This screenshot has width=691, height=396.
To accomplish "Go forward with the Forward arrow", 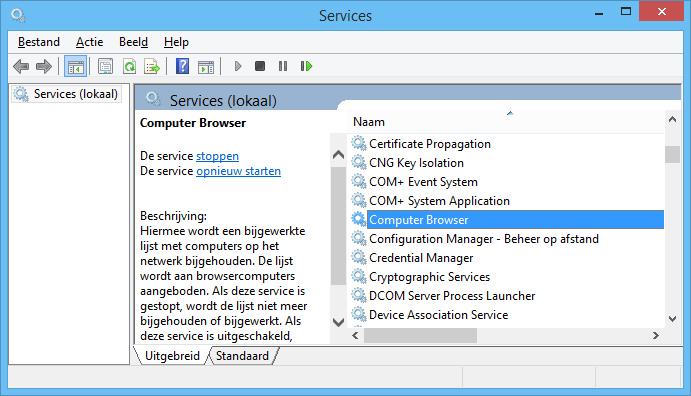I will (x=44, y=67).
